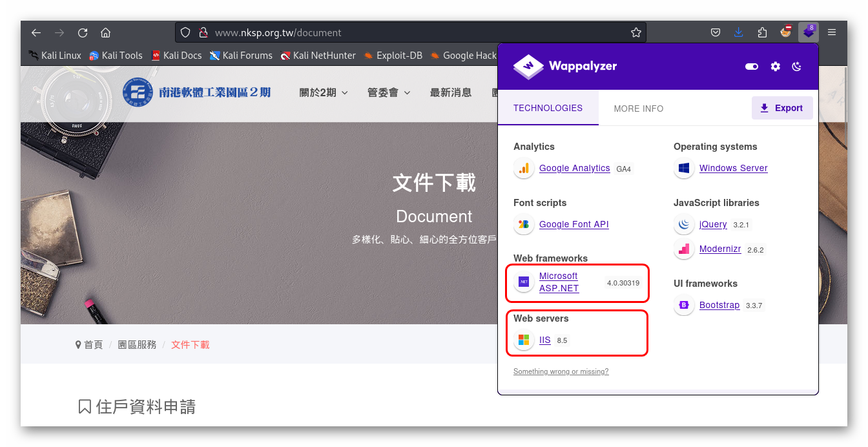The image size is (868, 447).
Task: Click the Microsoft ASP.NET icon
Action: 524,282
